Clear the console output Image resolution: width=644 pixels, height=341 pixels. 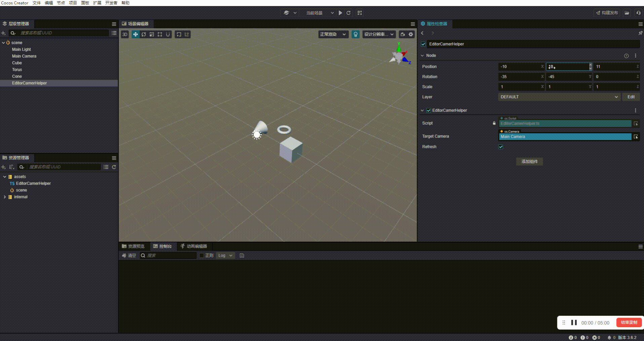tap(129, 256)
